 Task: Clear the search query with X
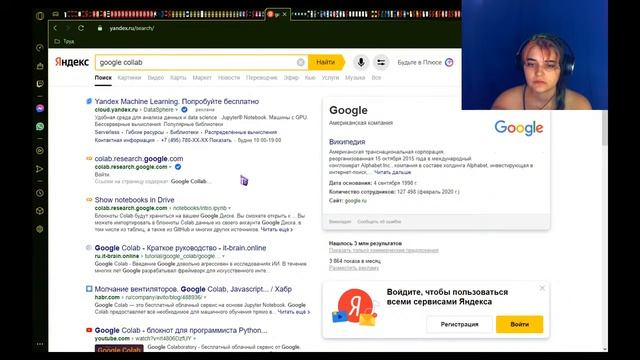point(300,62)
